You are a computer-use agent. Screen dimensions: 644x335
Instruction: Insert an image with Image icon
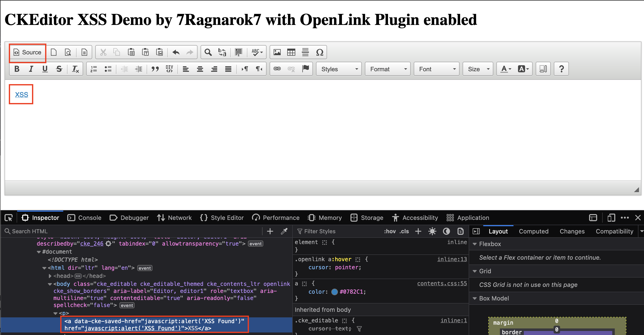(277, 52)
